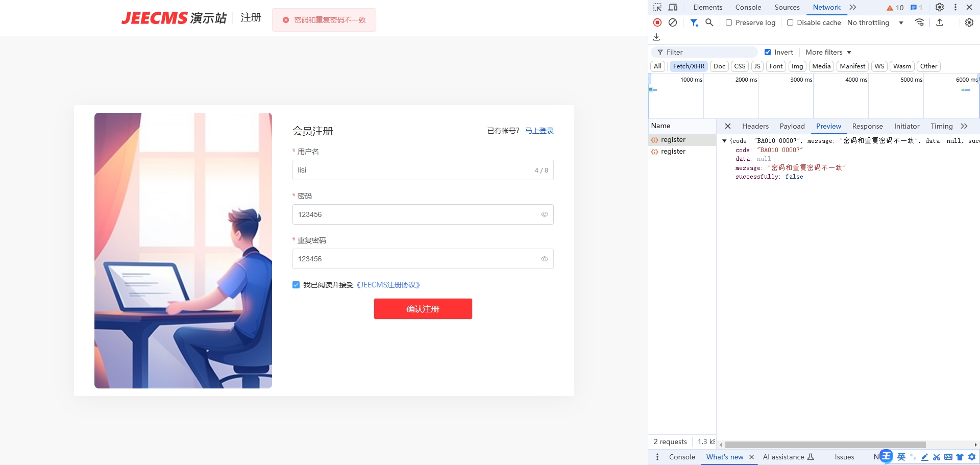Uncheck the Invert filter checkbox
Image resolution: width=980 pixels, height=465 pixels.
point(768,52)
